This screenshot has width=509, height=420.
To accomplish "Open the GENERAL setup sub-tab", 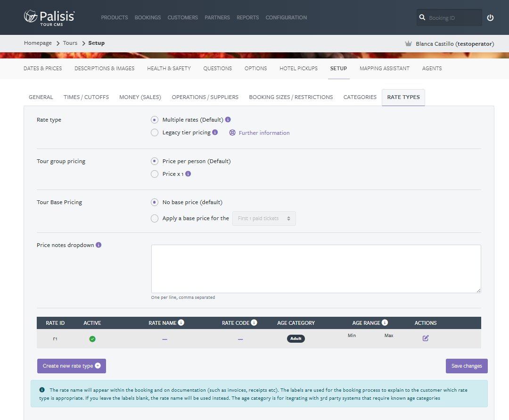I will coord(41,97).
